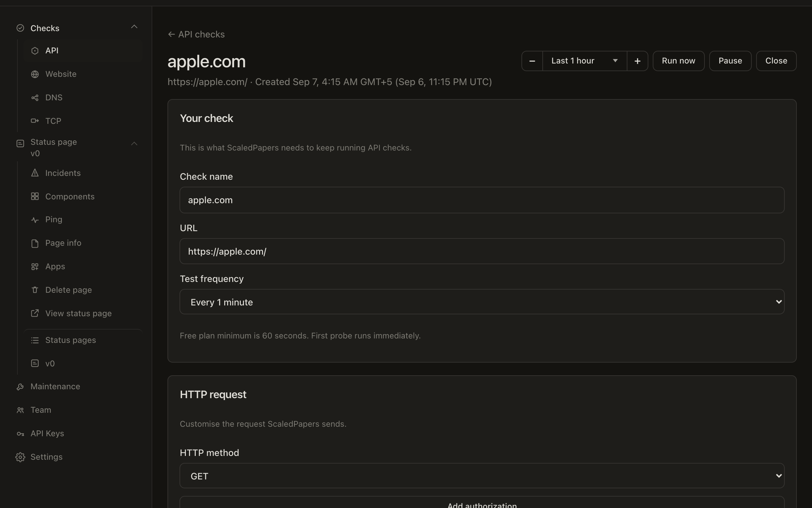Open Components section
Viewport: 812px width, 508px height.
click(x=83, y=197)
